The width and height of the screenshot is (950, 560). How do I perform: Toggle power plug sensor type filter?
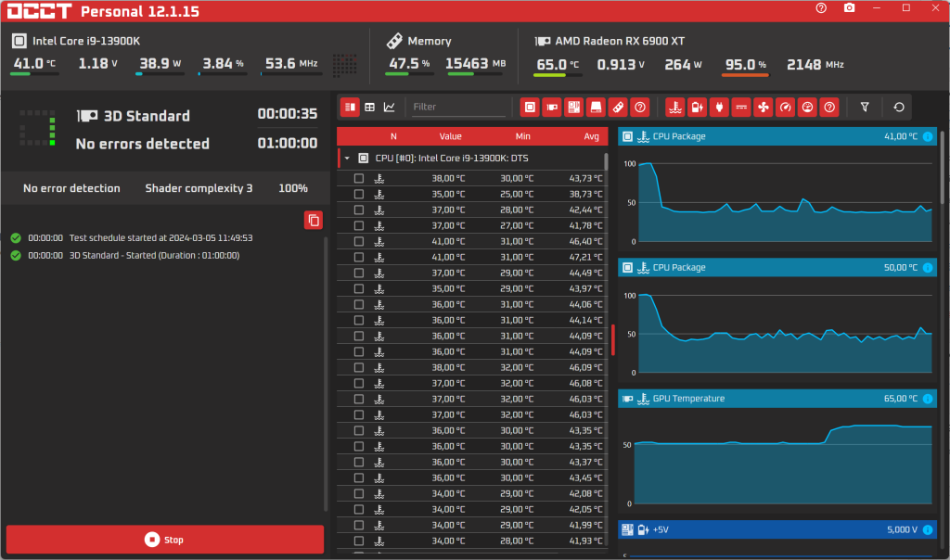tap(719, 108)
